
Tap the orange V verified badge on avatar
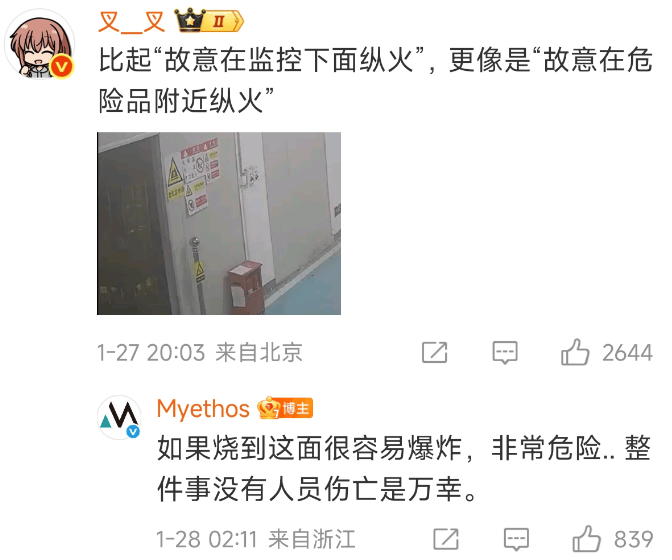point(61,66)
